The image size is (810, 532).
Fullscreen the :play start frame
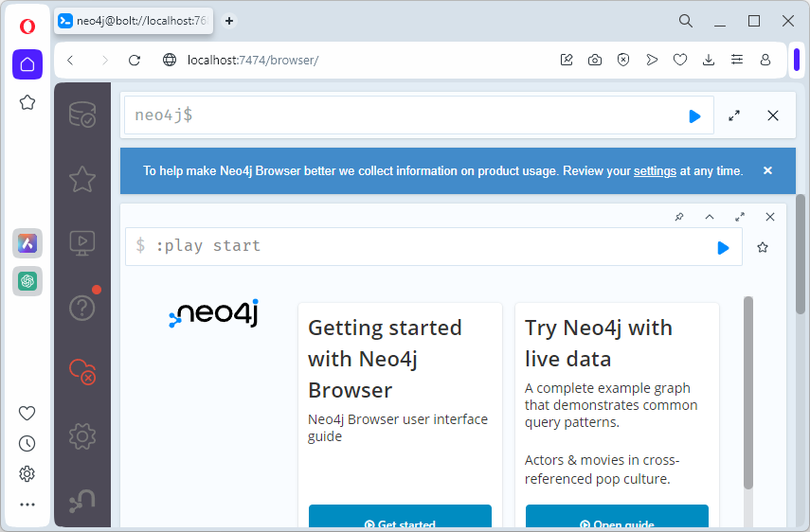(x=740, y=217)
